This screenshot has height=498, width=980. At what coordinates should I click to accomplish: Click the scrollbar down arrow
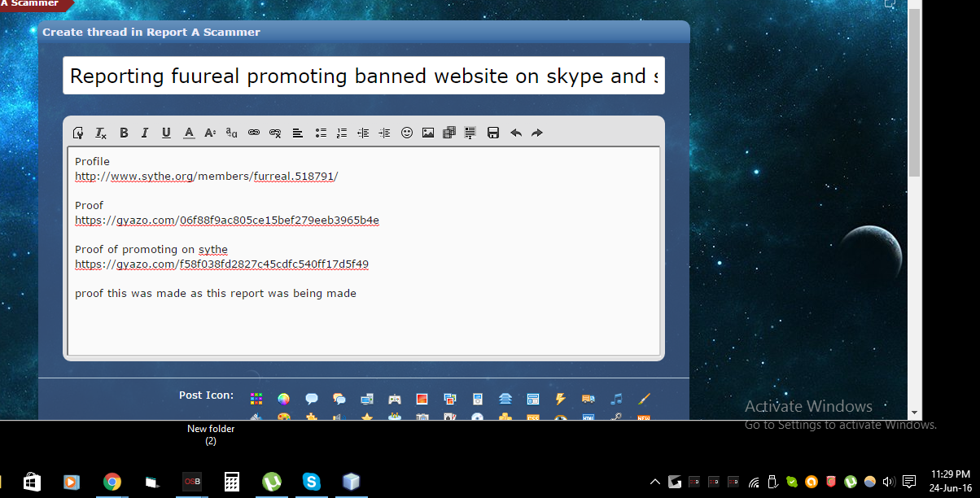click(x=915, y=413)
